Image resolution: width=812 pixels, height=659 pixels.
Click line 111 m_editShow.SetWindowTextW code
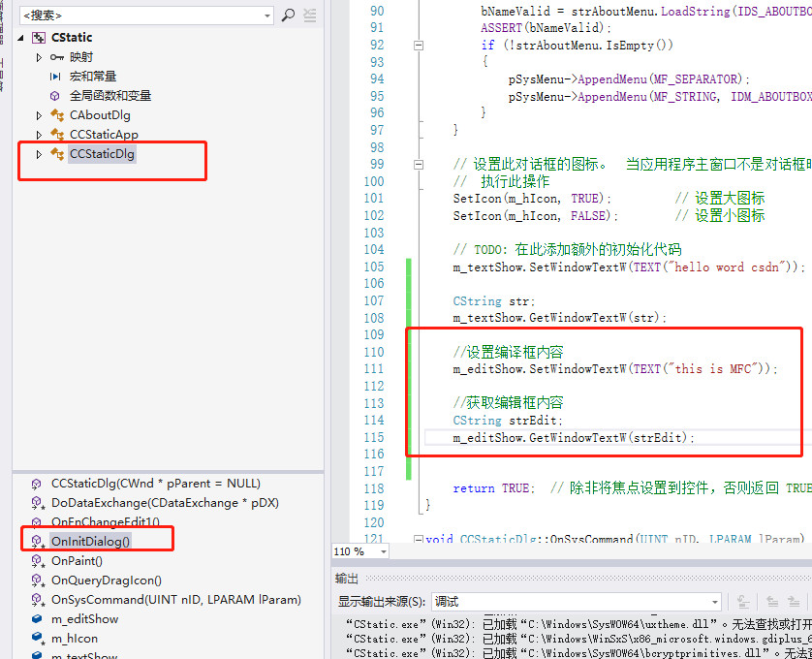(x=615, y=369)
